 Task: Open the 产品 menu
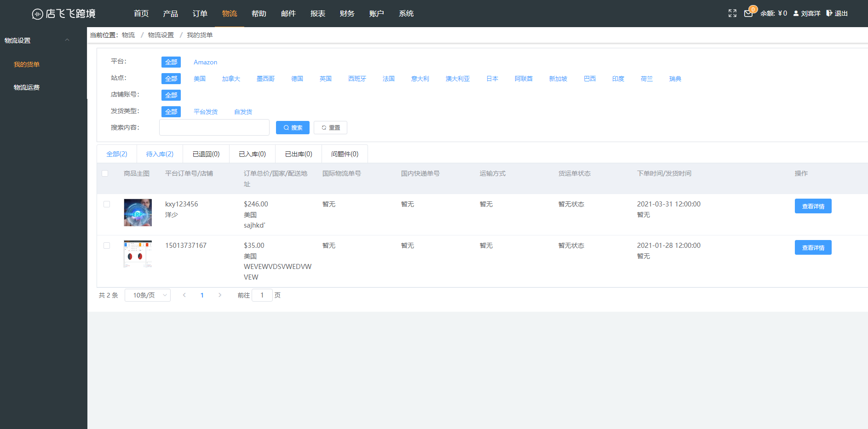coord(171,14)
